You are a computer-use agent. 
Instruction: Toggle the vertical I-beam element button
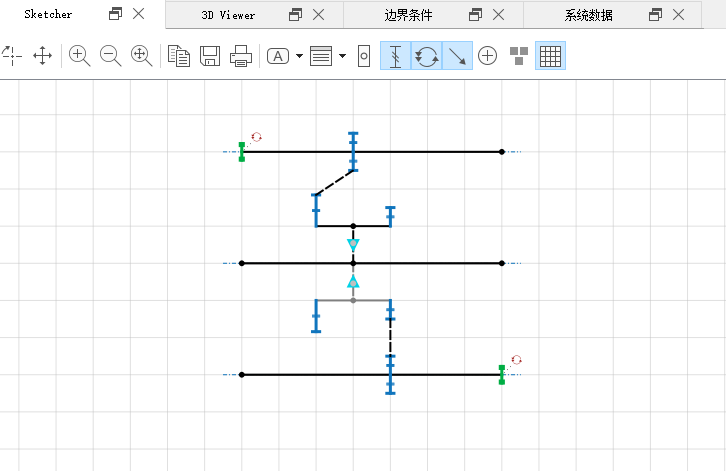[395, 56]
